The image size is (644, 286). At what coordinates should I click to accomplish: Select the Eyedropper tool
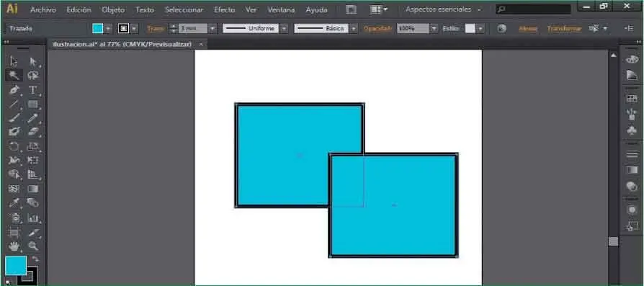click(14, 202)
